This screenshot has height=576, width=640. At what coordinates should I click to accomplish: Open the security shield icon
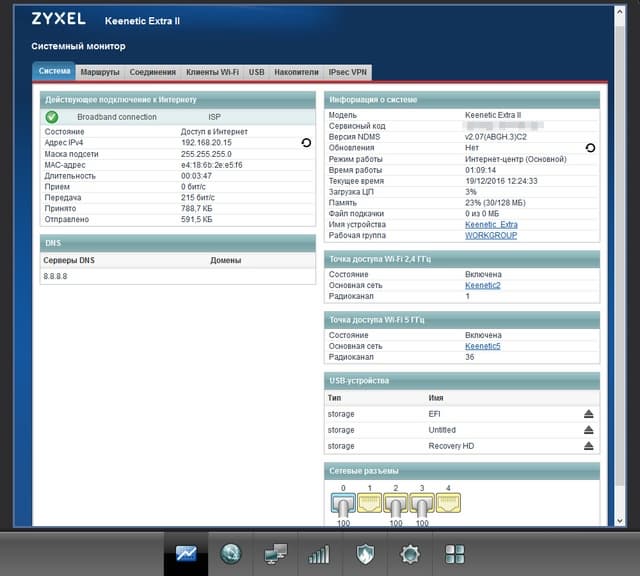pos(365,554)
